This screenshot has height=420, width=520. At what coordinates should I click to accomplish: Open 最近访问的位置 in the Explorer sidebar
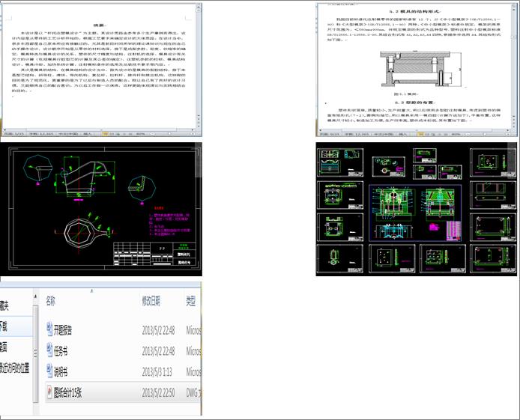click(x=14, y=368)
